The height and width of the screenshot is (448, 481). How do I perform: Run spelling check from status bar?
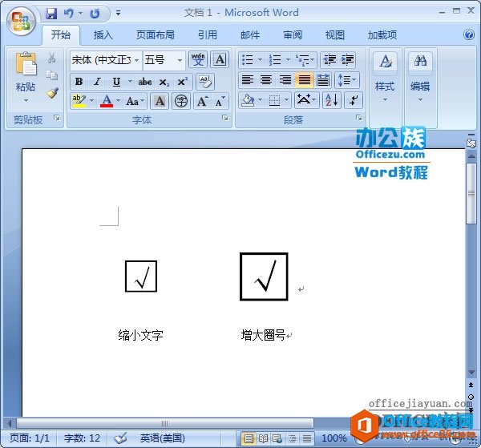tap(120, 438)
